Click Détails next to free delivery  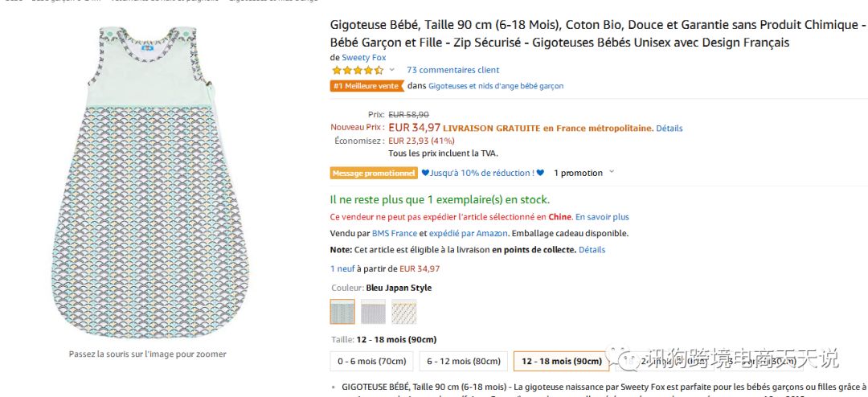(669, 128)
